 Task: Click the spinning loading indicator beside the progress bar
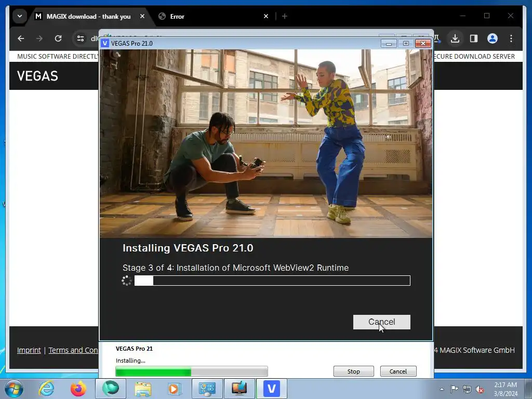coord(127,281)
